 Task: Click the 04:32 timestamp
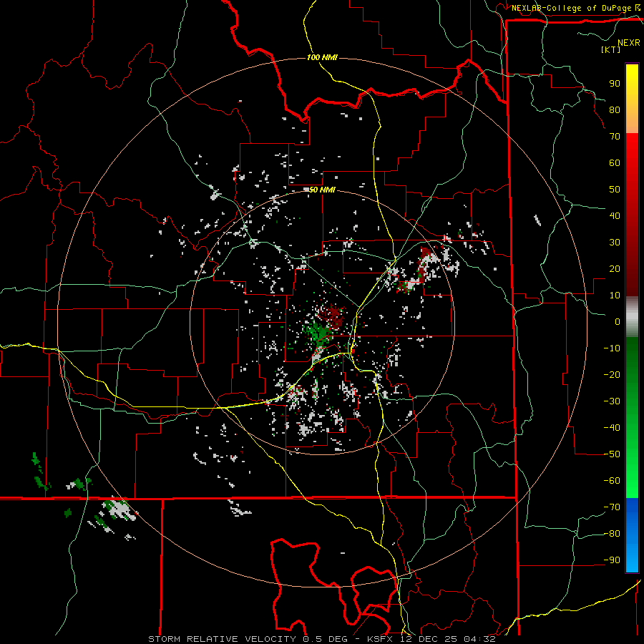(x=479, y=639)
